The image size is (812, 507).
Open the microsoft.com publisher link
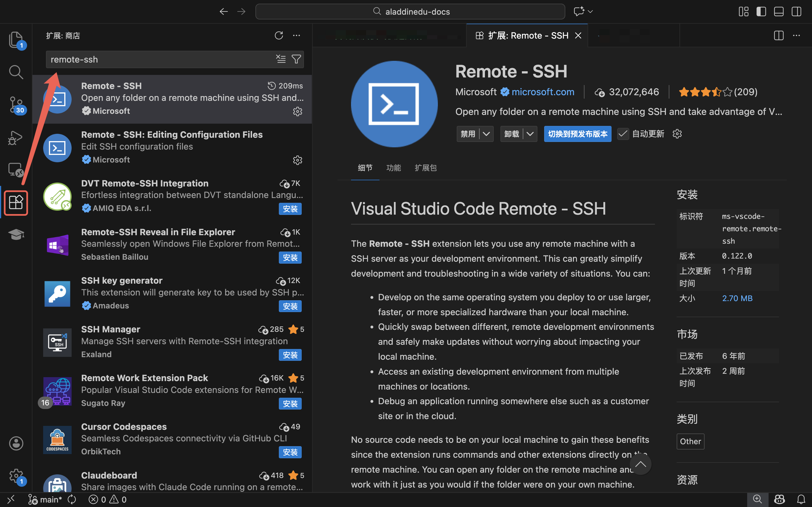click(x=542, y=92)
